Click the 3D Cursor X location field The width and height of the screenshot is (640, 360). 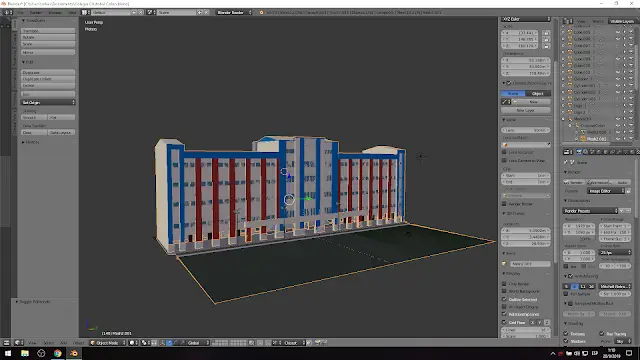tap(526, 231)
